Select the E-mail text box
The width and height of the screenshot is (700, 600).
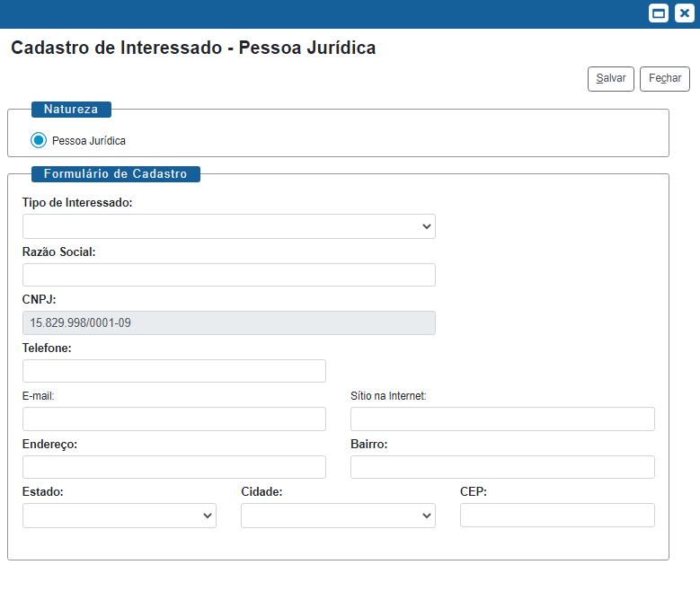(173, 419)
